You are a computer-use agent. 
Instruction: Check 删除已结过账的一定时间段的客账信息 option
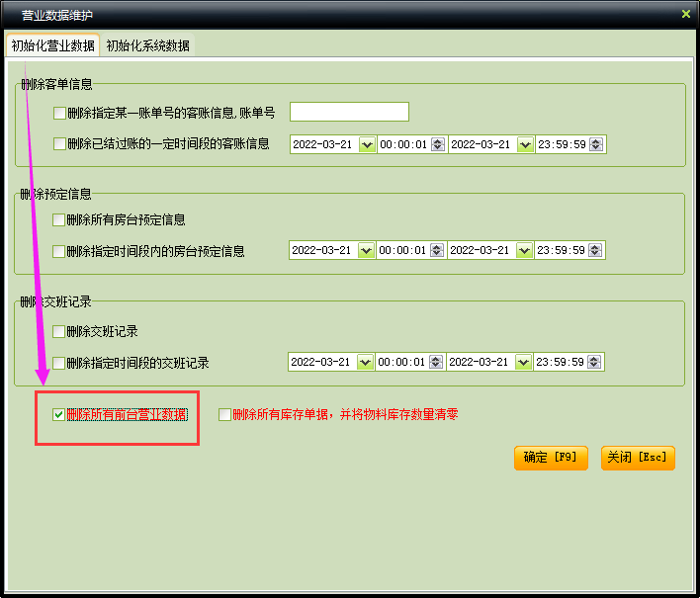coord(59,144)
